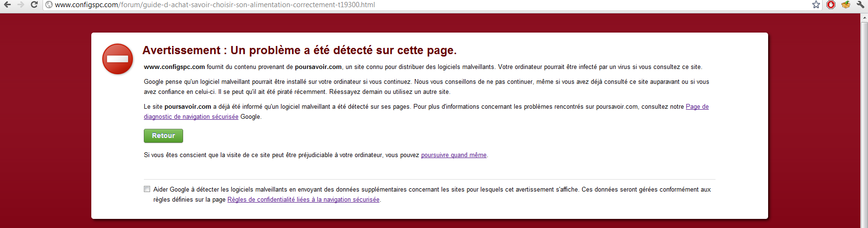This screenshot has width=868, height=228.
Task: Click bold 'www.configspc.com' in the warning text
Action: [x=174, y=67]
